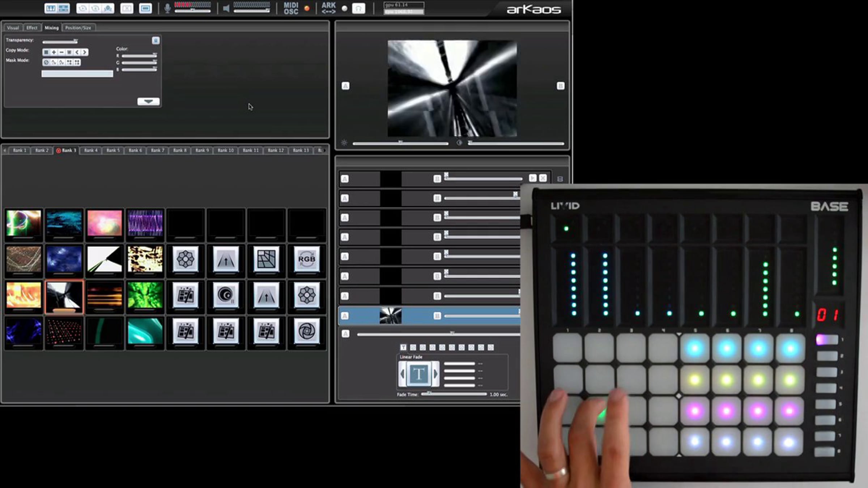Toggle the MIDI OSC orange indicator
Screen dimensions: 868x488
(307, 8)
